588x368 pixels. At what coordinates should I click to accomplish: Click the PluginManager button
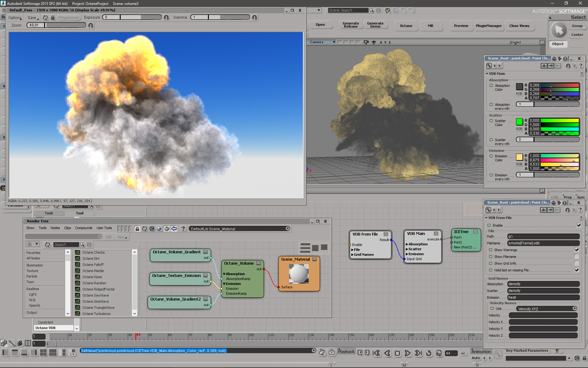pyautogui.click(x=488, y=26)
